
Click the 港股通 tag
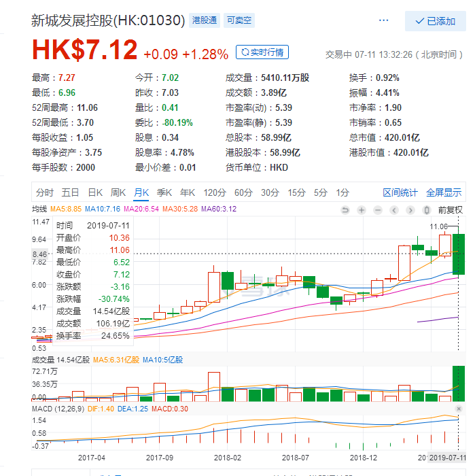pyautogui.click(x=205, y=20)
